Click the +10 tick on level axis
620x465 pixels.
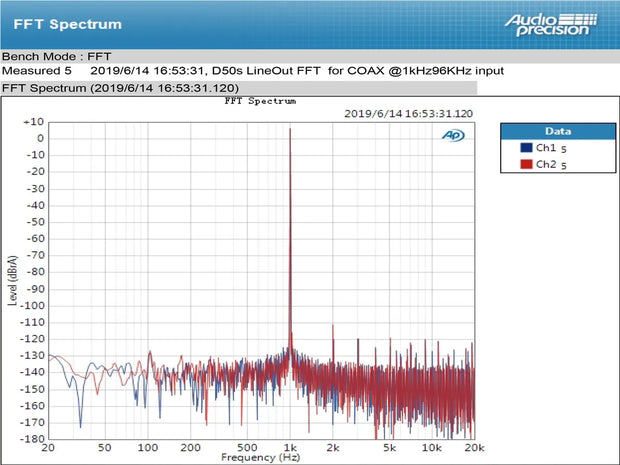pos(33,121)
